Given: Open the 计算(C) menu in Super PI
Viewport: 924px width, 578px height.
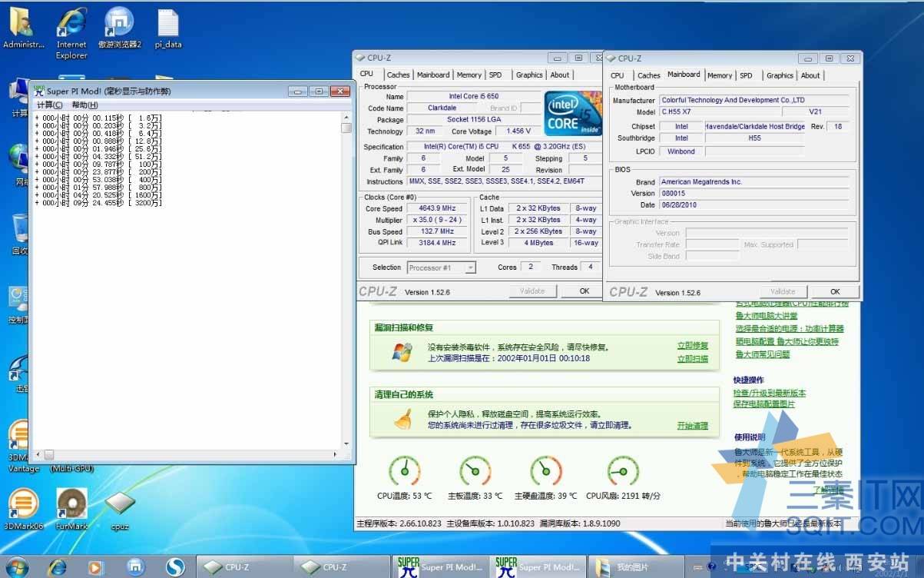Looking at the screenshot, I should 50,105.
